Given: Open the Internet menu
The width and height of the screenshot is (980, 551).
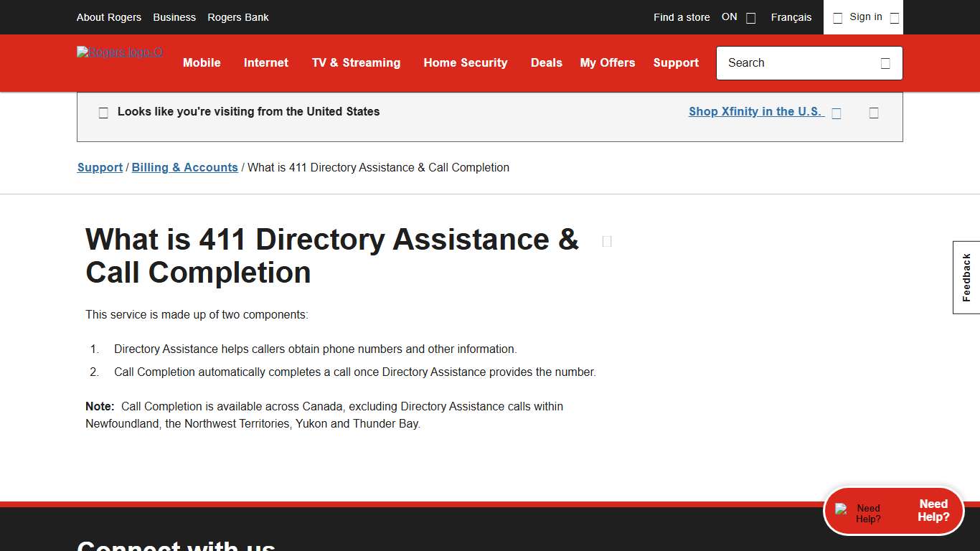Looking at the screenshot, I should (265, 63).
